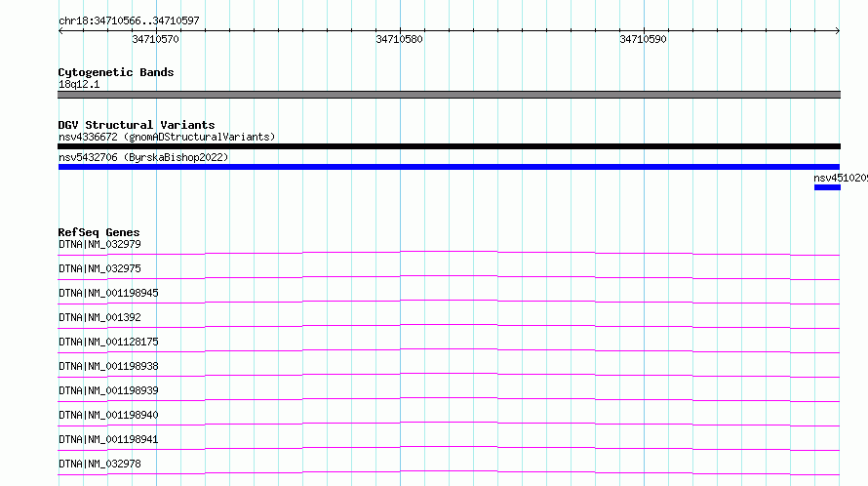868x486 pixels.
Task: Click the chr18:34710566..34710597 region label
Action: pos(129,20)
